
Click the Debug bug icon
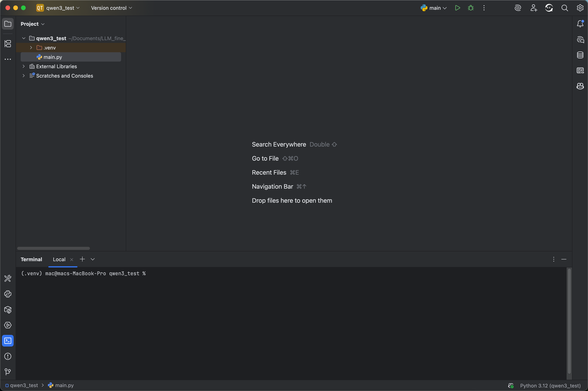470,8
